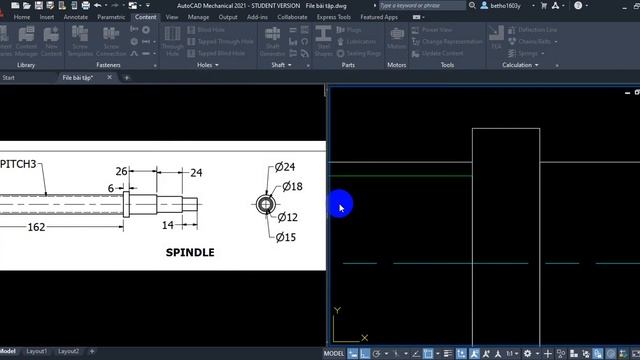This screenshot has width=640, height=360.
Task: Open the Manage ribbon tab
Action: point(198,17)
